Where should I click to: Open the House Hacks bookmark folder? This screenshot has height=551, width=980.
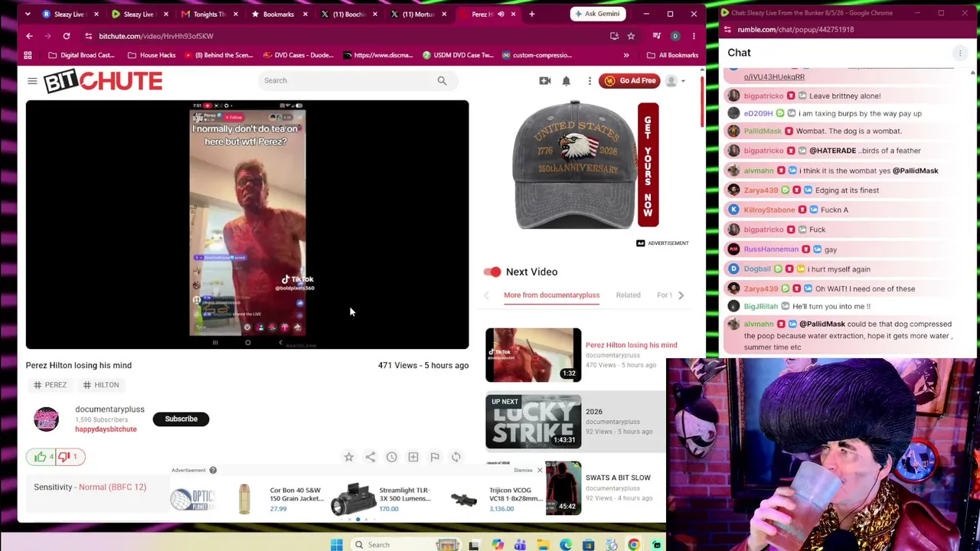pos(151,55)
